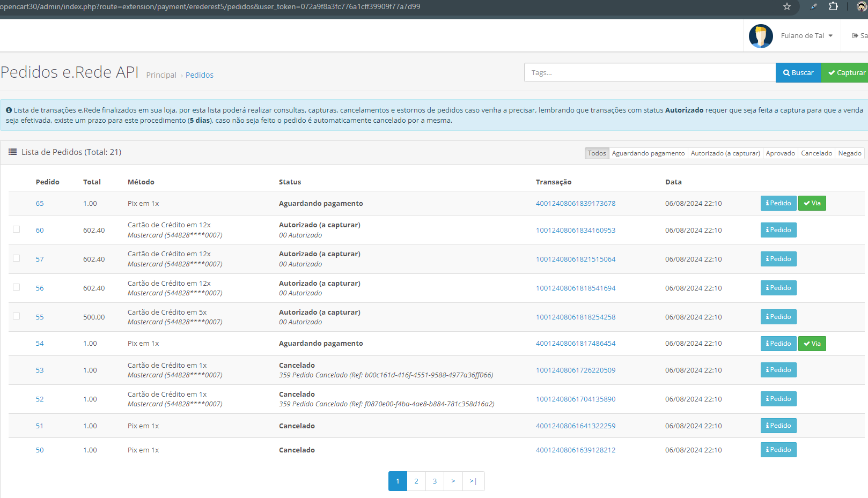
Task: Open order number 51 link
Action: [x=40, y=426]
